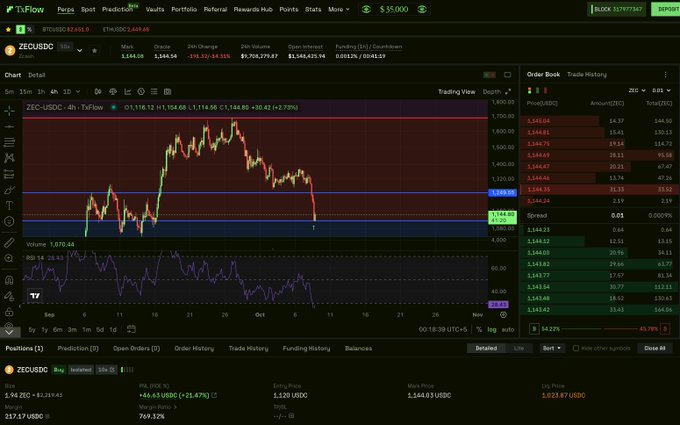Viewport: 680px width, 425px height.
Task: Toggle percent display in ticker bar
Action: 29,29
